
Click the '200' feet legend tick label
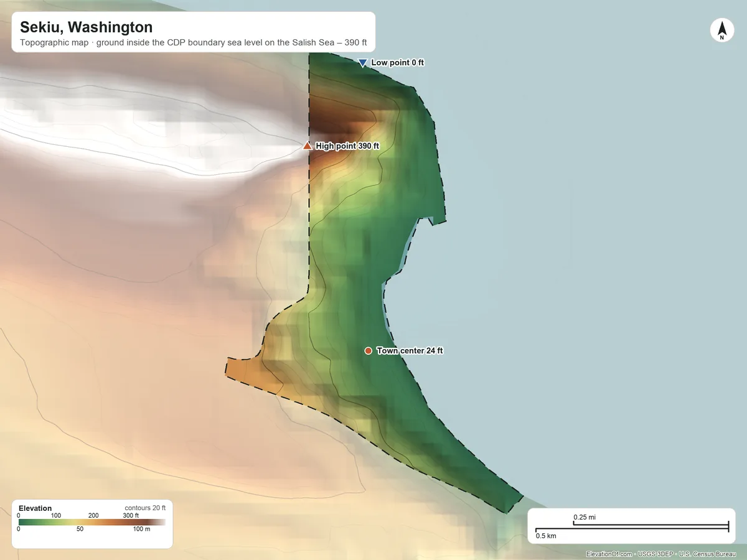(93, 515)
